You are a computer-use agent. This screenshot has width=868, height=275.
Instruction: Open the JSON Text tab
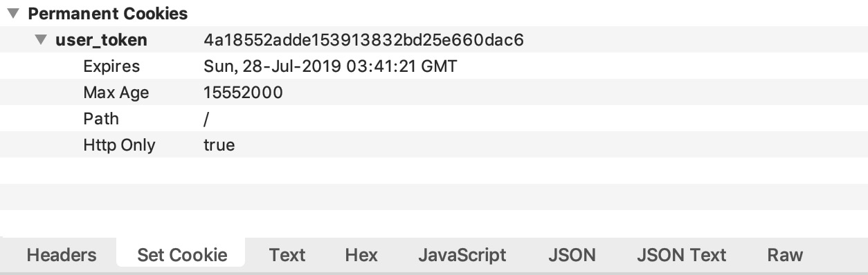(x=681, y=255)
